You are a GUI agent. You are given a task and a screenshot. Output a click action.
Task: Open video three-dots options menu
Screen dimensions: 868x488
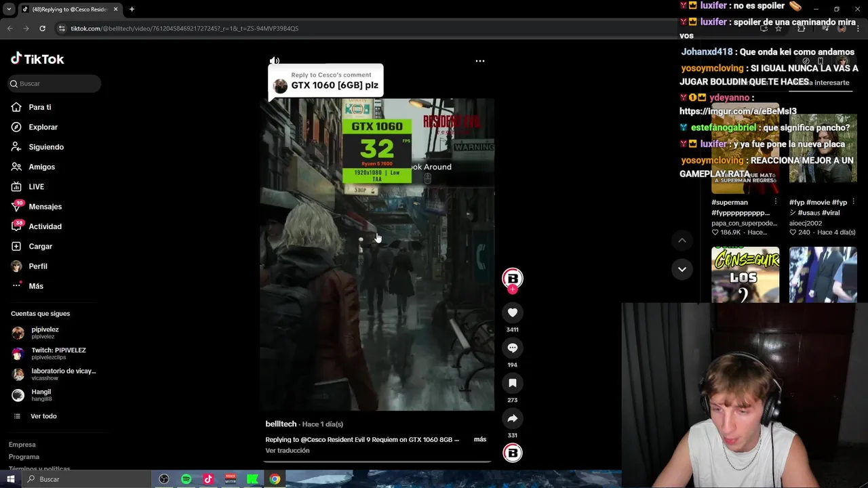coord(480,61)
